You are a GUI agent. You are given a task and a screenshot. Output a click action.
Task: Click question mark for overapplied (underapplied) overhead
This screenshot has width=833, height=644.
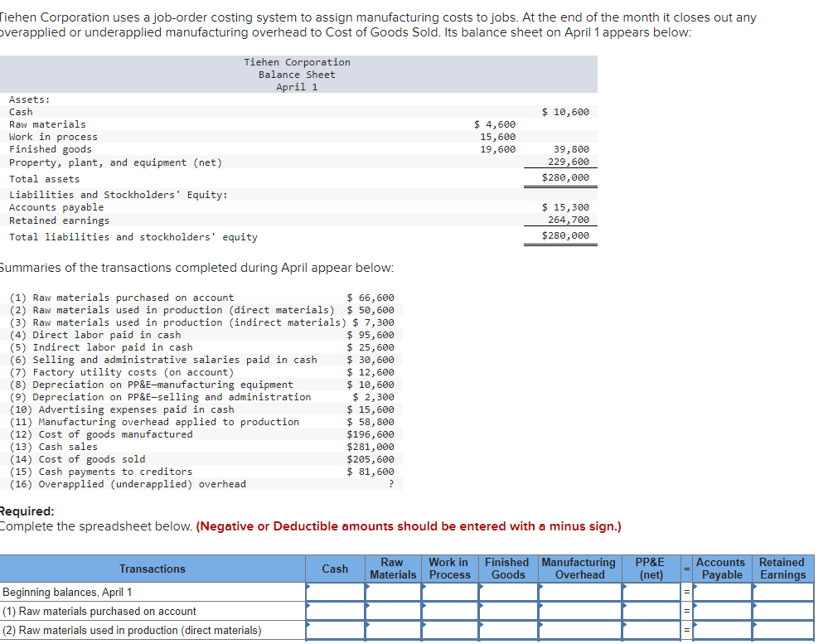tap(391, 484)
